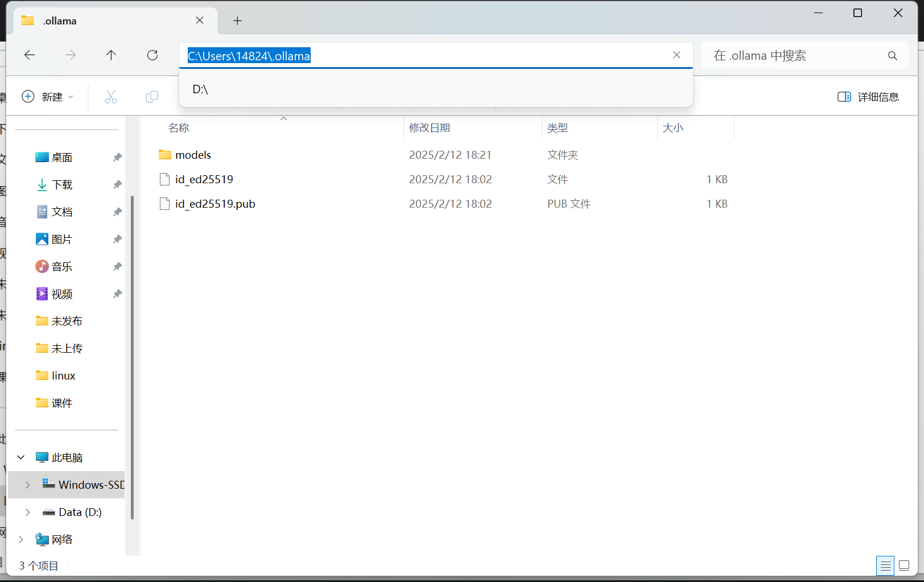The image size is (924, 582).
Task: Switch to large icons view
Action: [x=904, y=566]
